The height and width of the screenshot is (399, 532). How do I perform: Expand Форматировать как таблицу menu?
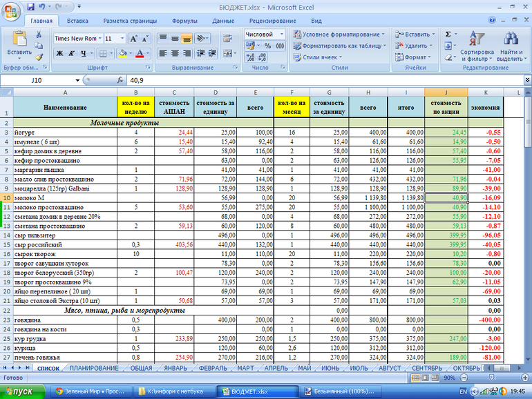click(x=340, y=46)
